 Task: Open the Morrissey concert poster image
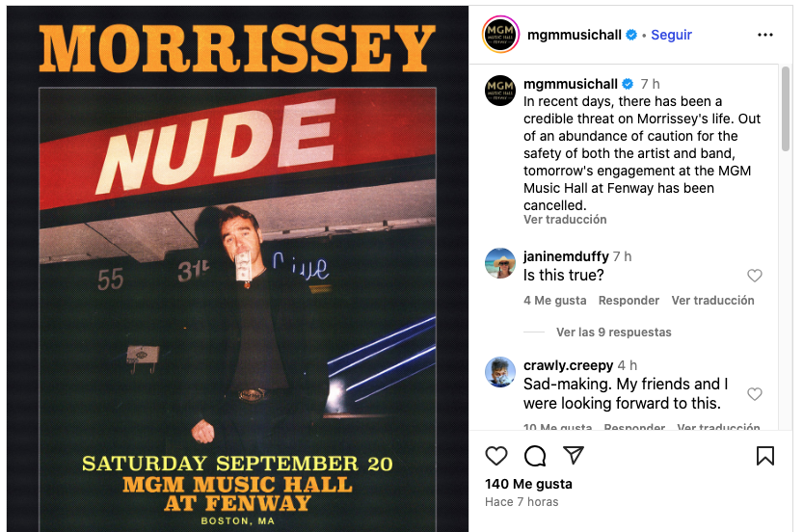pyautogui.click(x=237, y=269)
